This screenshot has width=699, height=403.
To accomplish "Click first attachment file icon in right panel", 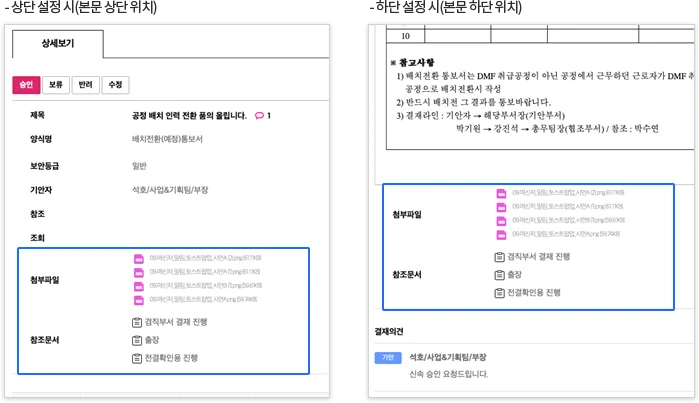I will (501, 193).
